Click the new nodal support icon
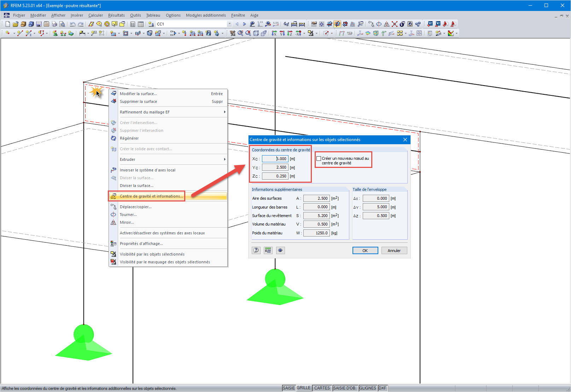Screen dimensions: 571x392 (55, 33)
